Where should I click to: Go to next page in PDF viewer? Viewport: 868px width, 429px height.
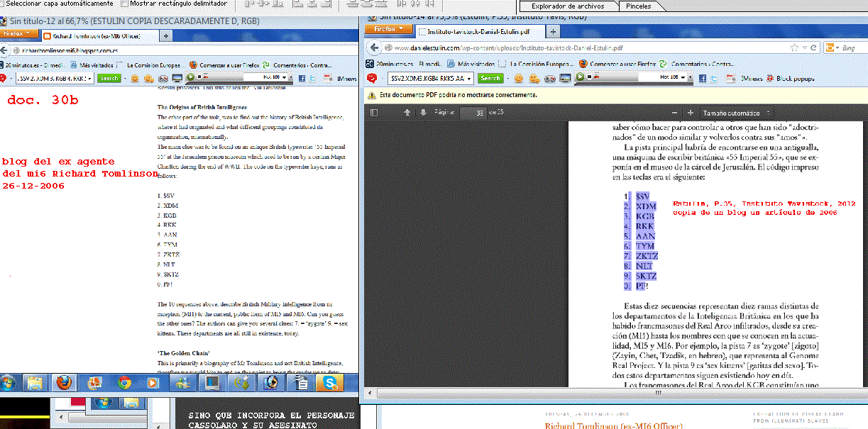[x=423, y=113]
